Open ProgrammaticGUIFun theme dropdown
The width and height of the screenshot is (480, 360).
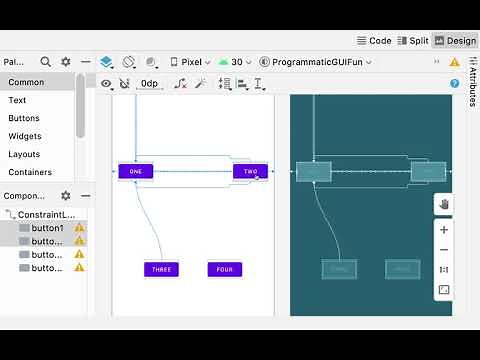point(316,62)
